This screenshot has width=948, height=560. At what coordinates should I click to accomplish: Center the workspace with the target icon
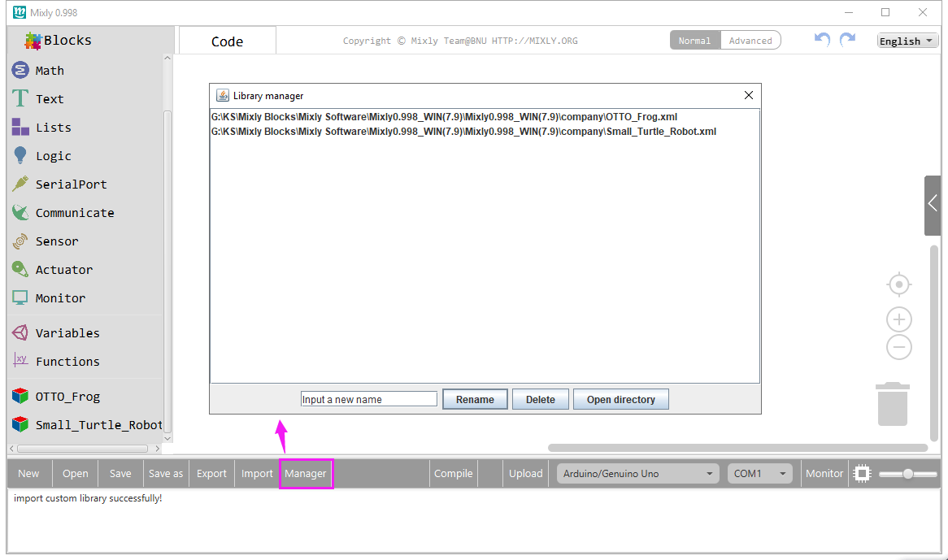(x=899, y=284)
